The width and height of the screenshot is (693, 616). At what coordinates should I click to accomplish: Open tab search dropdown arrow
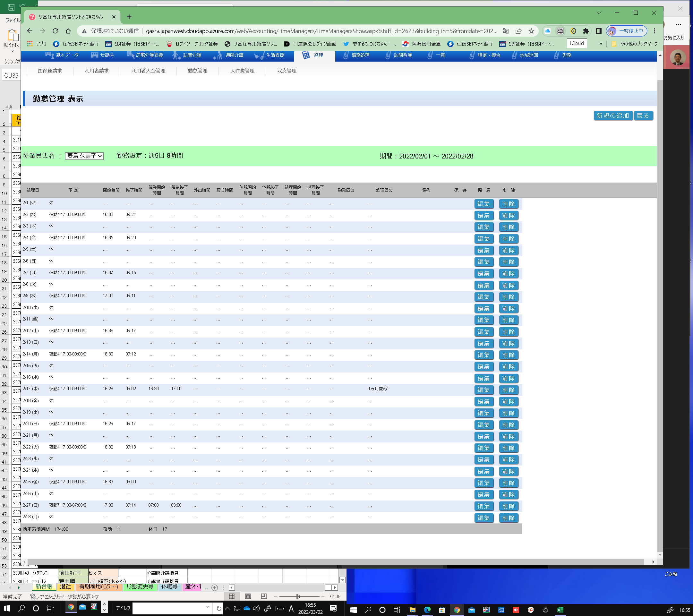(599, 13)
